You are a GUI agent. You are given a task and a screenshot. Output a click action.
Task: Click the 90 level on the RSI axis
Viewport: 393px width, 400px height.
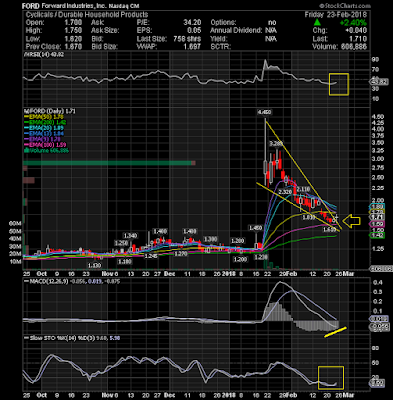375,60
